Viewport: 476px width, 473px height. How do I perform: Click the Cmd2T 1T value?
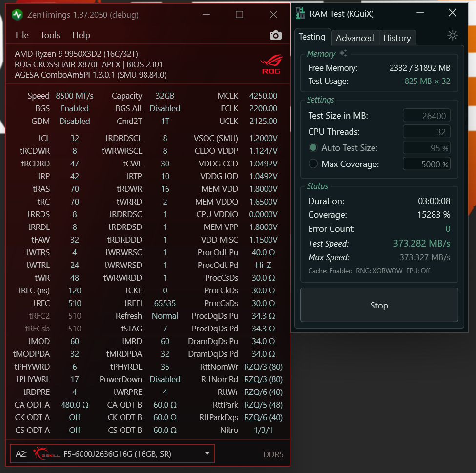point(165,121)
